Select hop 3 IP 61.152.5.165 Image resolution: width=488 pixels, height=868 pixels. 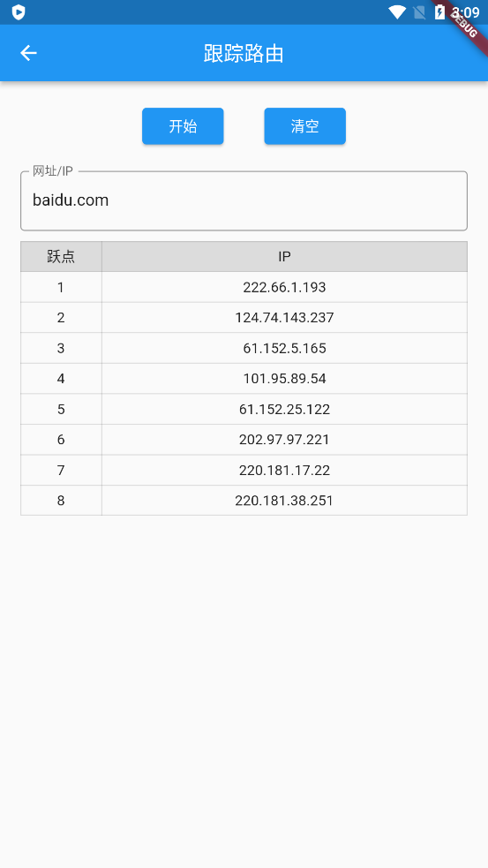284,348
